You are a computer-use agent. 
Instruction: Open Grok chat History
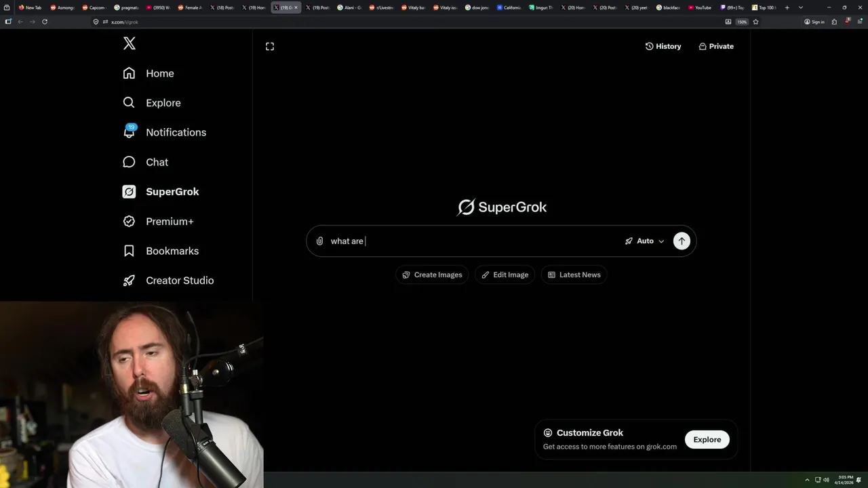(663, 46)
